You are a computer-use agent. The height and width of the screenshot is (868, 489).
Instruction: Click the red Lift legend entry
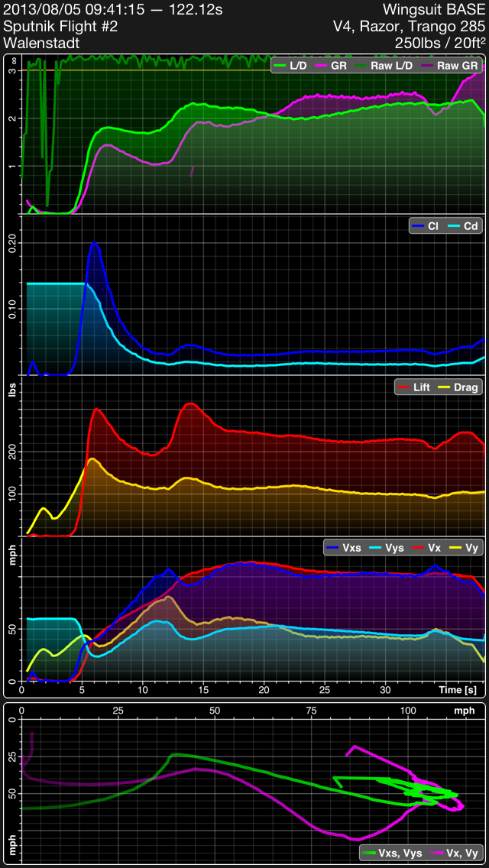point(413,387)
